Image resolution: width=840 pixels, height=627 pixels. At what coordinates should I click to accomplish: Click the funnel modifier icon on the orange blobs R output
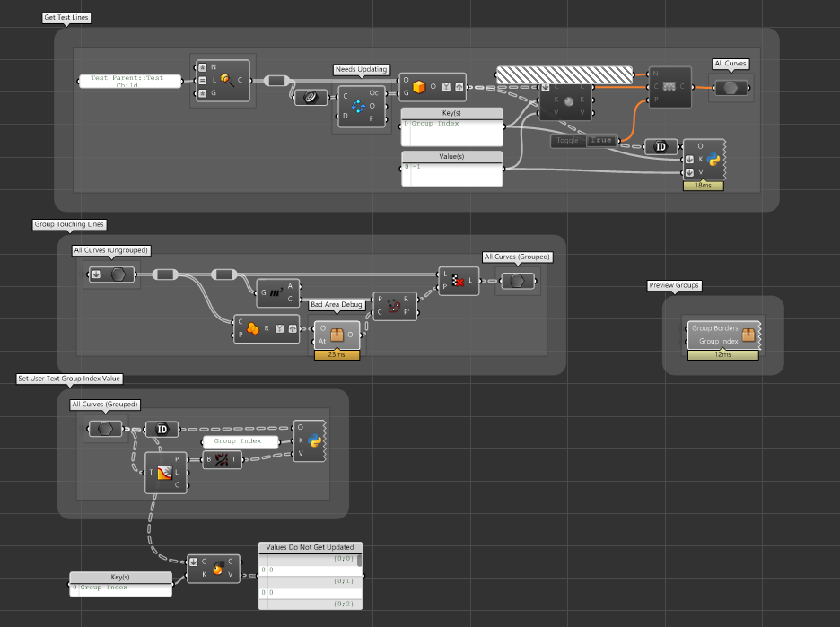coord(279,329)
